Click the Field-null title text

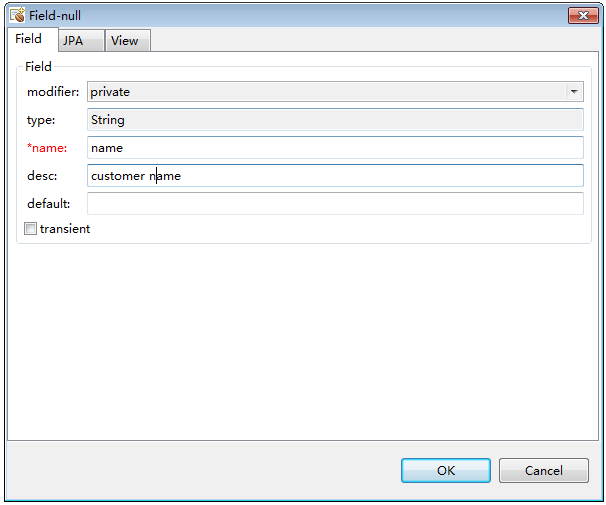pos(55,16)
